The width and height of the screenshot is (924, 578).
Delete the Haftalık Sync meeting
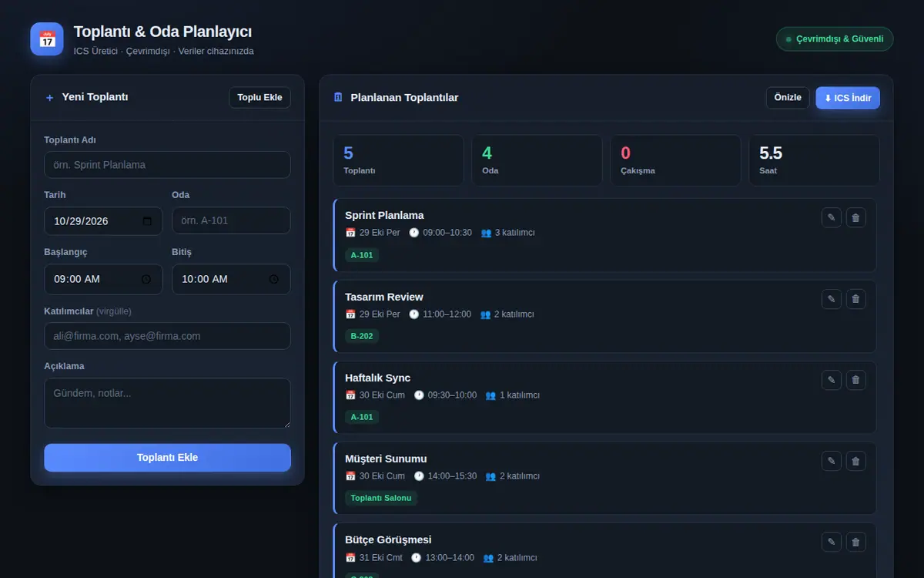tap(856, 380)
